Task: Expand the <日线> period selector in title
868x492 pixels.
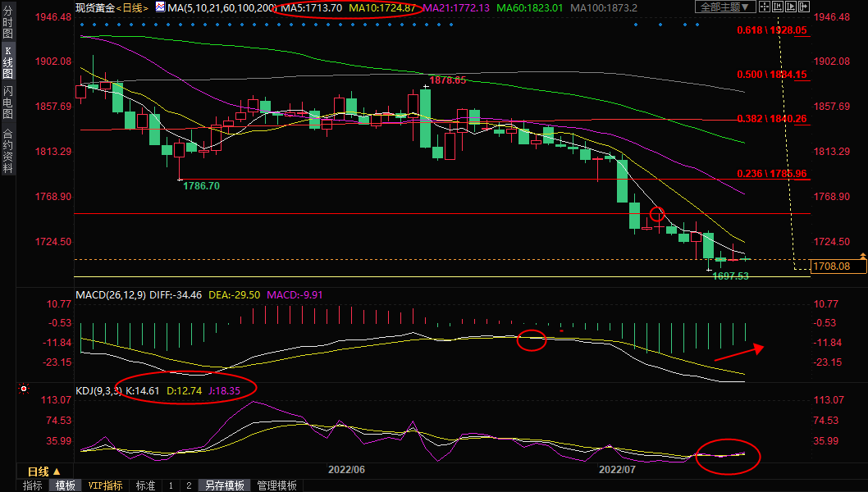Action: (131, 7)
